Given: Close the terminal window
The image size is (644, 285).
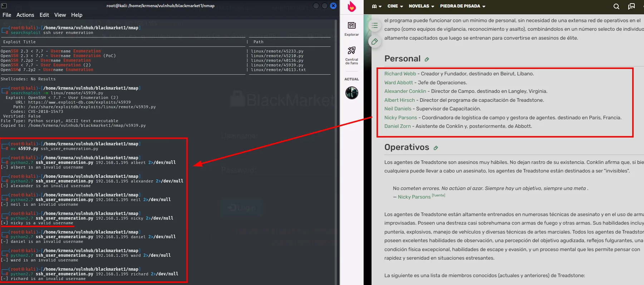Looking at the screenshot, I should click(333, 6).
